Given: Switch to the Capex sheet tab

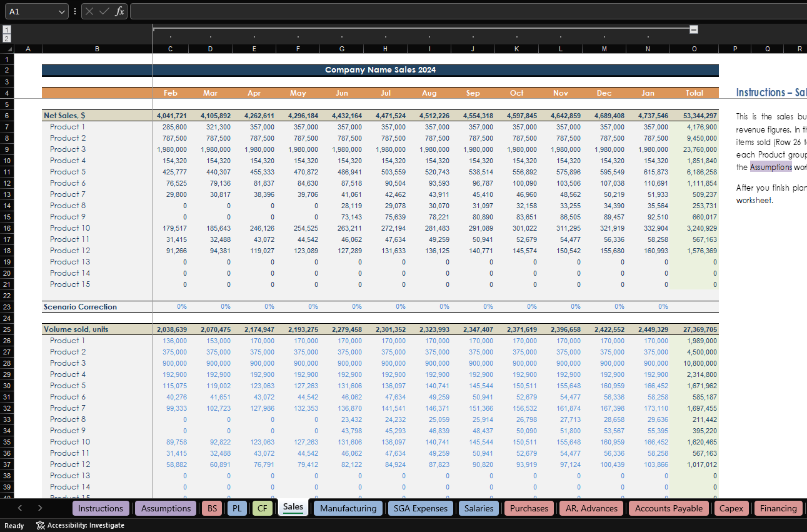Looking at the screenshot, I should coord(731,508).
